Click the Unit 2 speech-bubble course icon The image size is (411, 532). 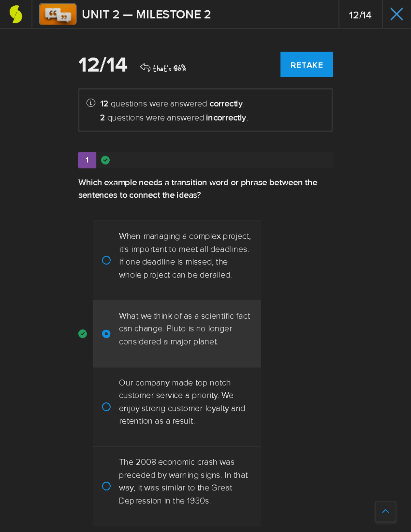click(x=57, y=14)
